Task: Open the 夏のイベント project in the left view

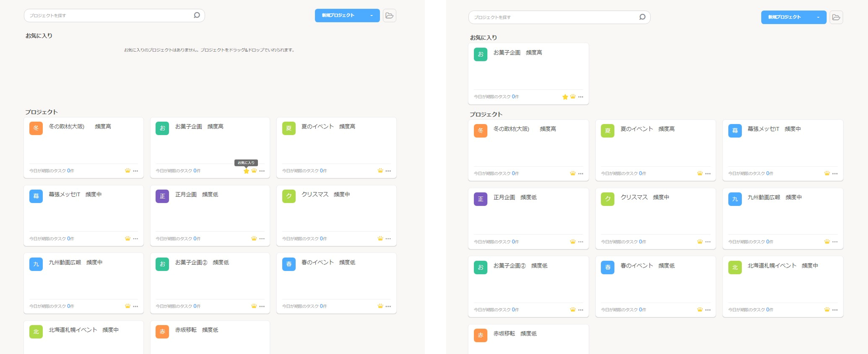Action: point(317,127)
